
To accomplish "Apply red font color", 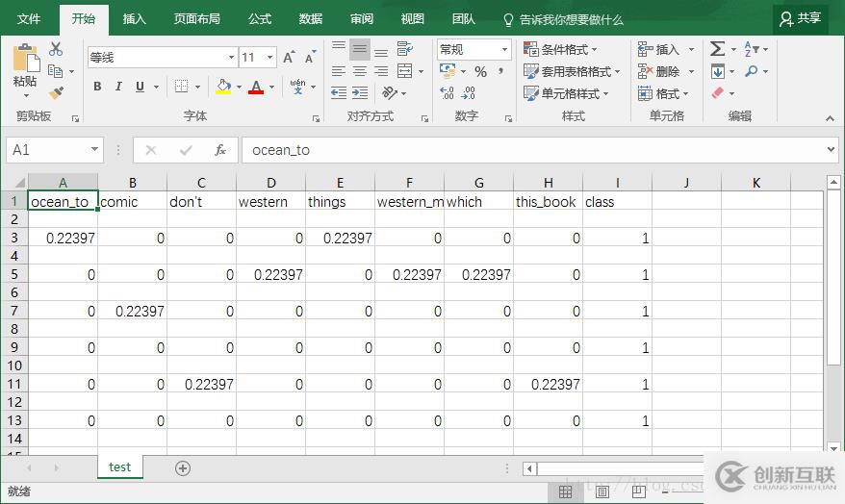I will tap(256, 87).
